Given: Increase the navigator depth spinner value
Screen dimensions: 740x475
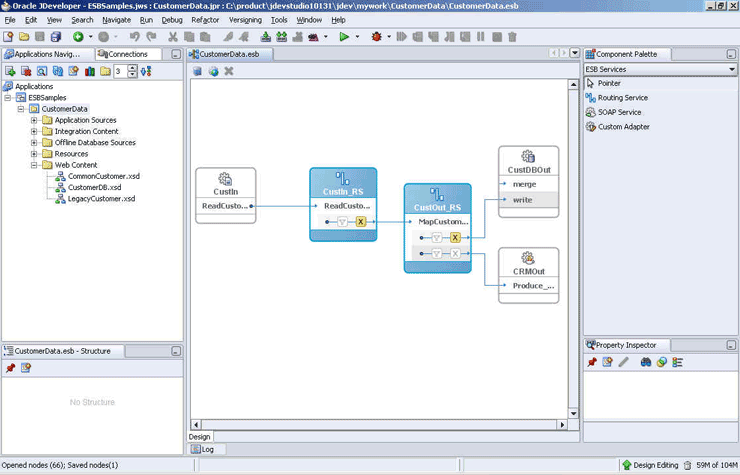Looking at the screenshot, I should point(133,68).
